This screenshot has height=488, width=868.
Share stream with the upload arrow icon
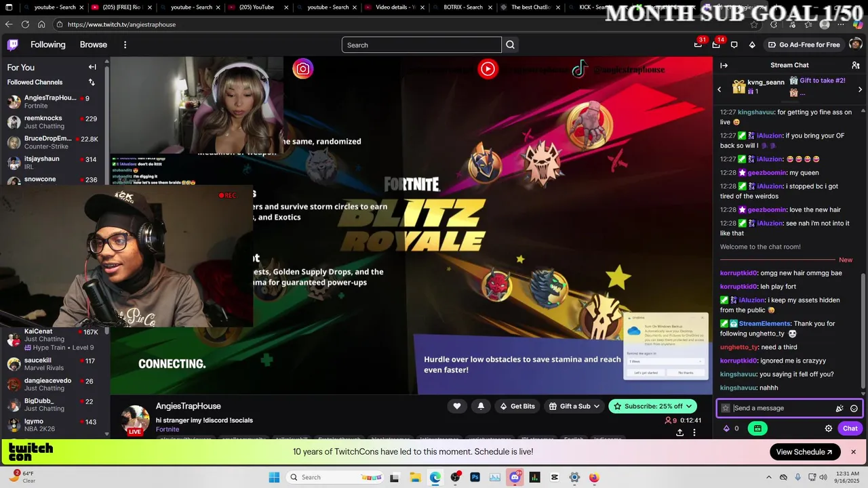(679, 432)
